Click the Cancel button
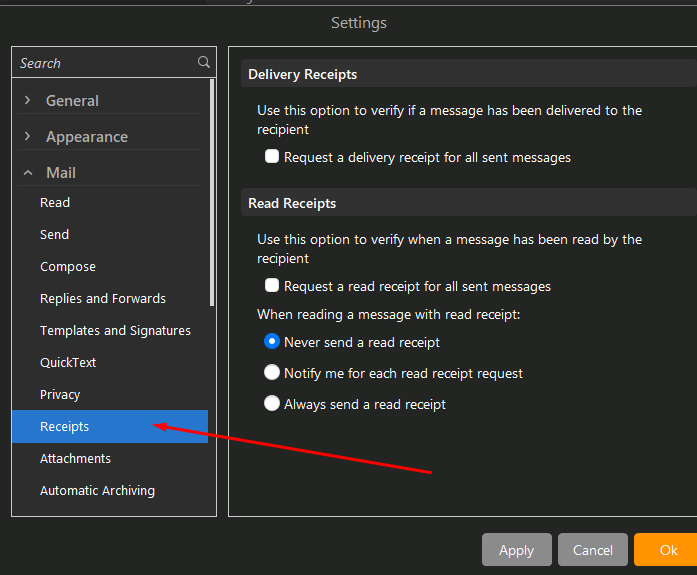Viewport: 697px width, 575px height. [593, 550]
